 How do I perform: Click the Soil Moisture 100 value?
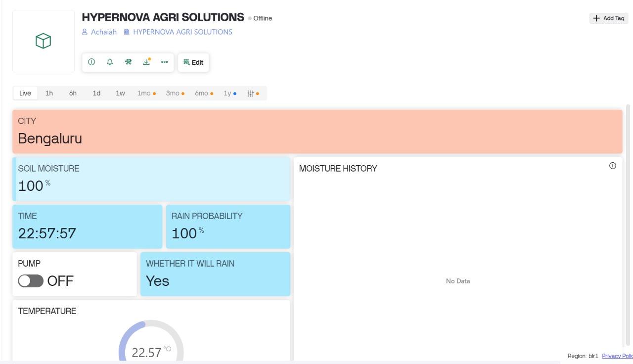[34, 185]
